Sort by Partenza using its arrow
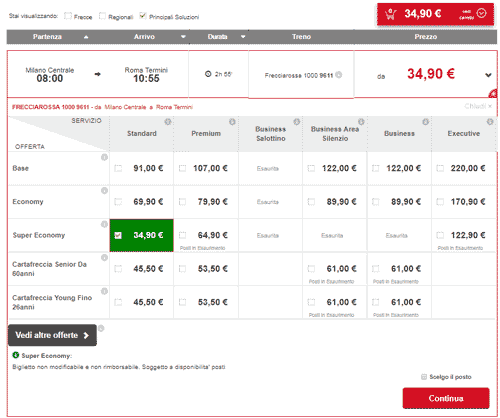The height and width of the screenshot is (418, 500). pos(86,37)
